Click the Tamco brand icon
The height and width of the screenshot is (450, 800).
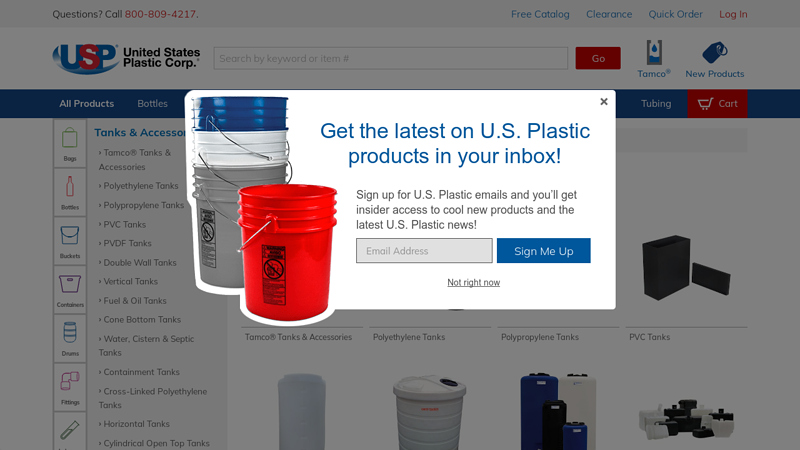(x=654, y=59)
